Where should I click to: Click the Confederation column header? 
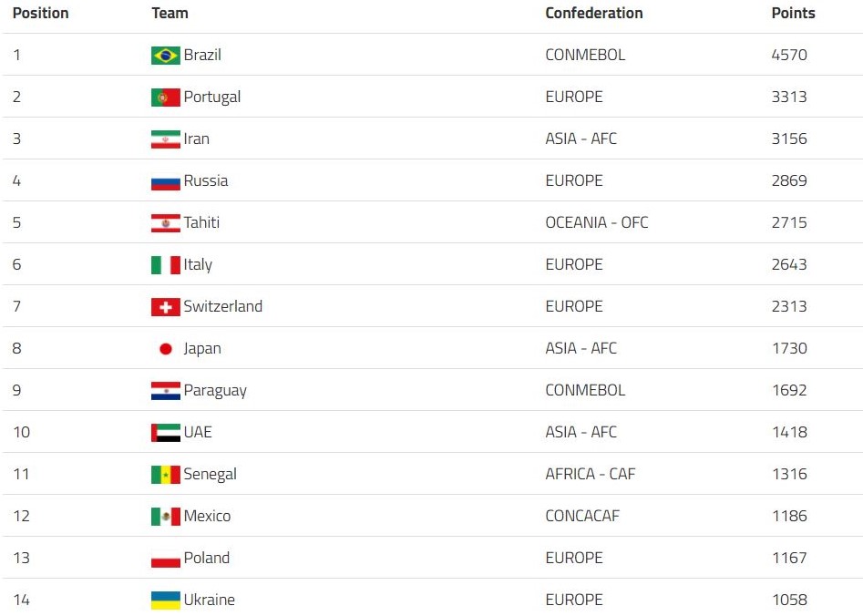click(594, 13)
